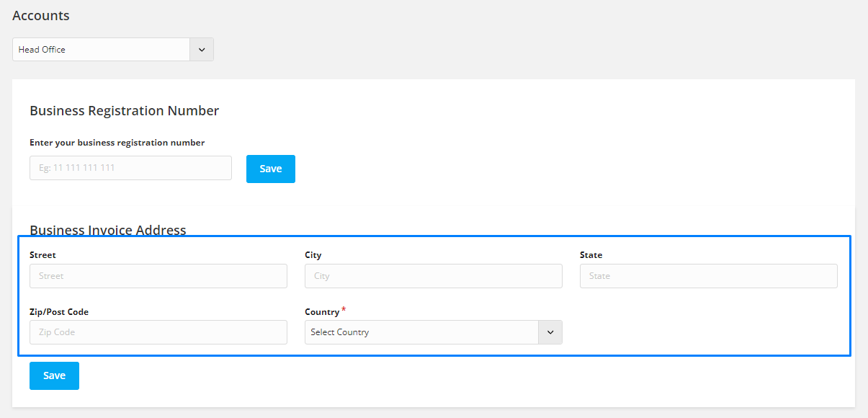Focus the business registration number field
The width and height of the screenshot is (868, 418).
(130, 168)
